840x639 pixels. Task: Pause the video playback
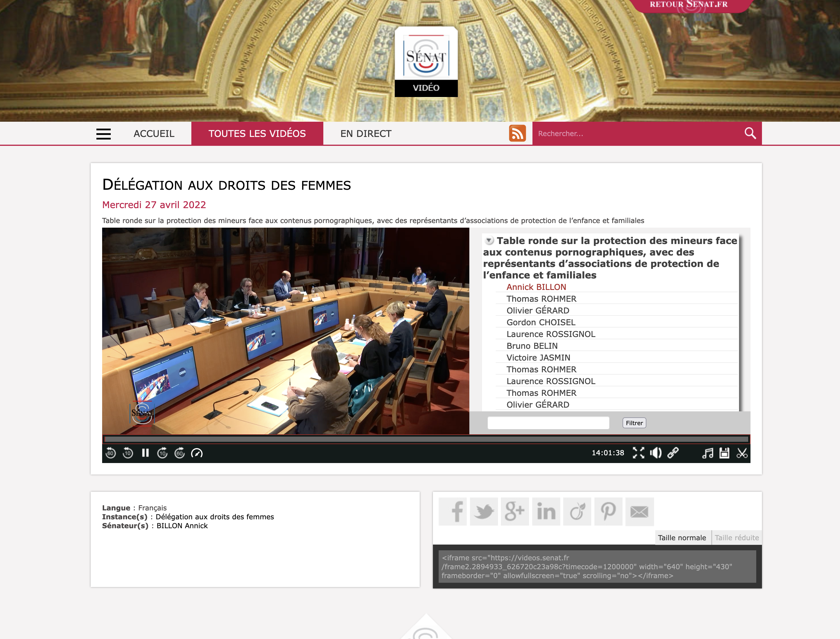[x=145, y=453]
